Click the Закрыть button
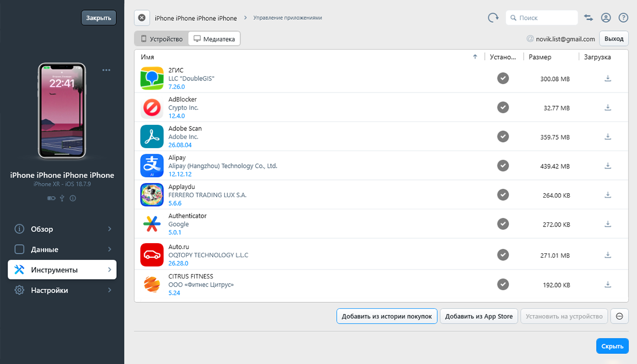 pos(99,18)
